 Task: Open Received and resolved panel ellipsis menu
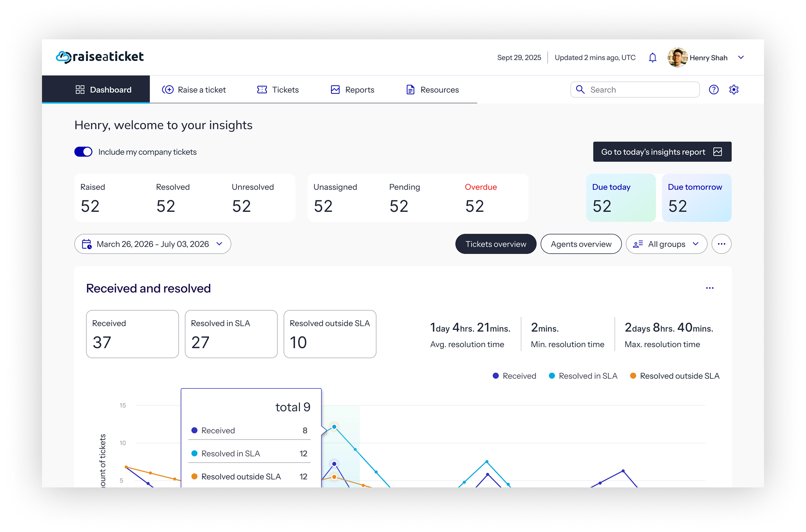pyautogui.click(x=710, y=288)
